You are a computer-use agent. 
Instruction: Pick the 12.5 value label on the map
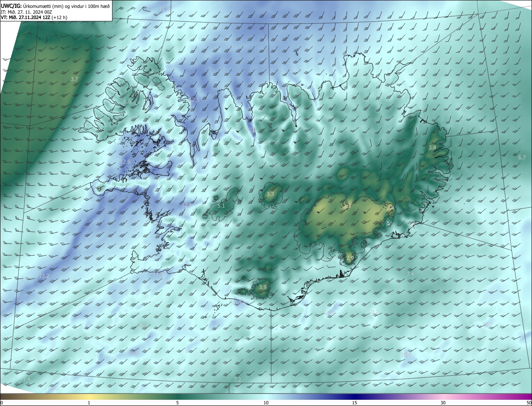click(x=194, y=100)
